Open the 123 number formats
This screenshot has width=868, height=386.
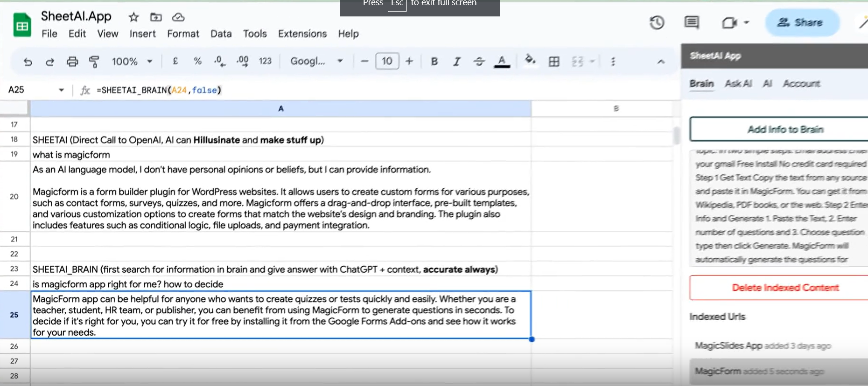[265, 61]
